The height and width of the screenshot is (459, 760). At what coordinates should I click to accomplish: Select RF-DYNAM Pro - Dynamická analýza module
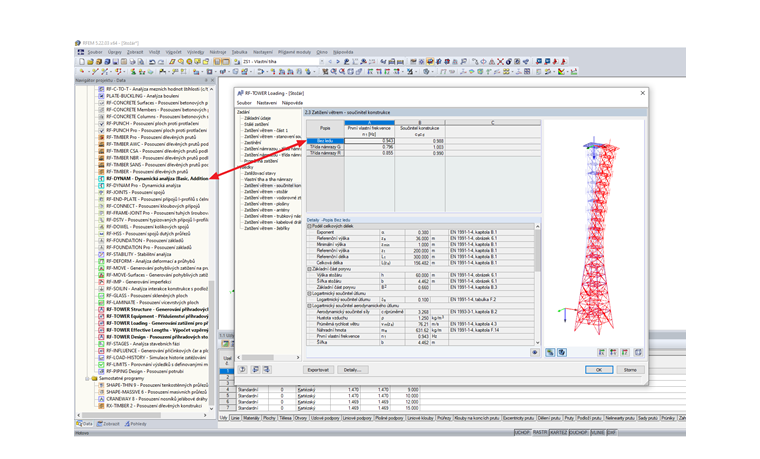point(143,185)
